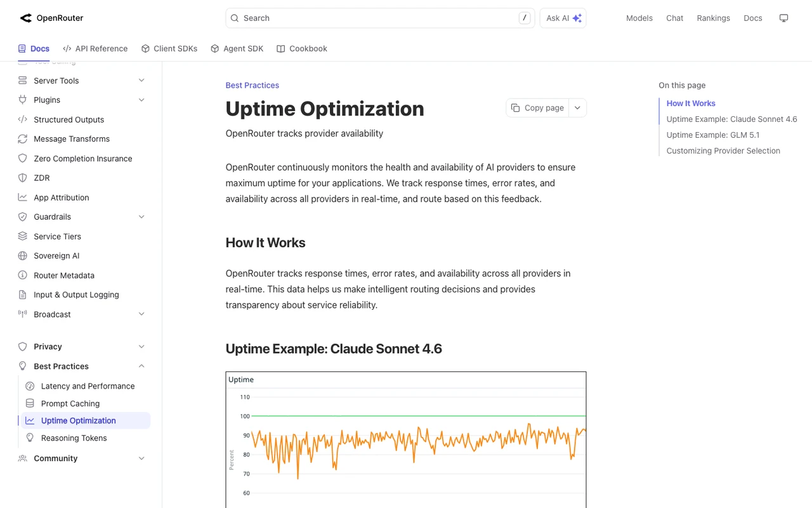Switch to the API Reference tab
The width and height of the screenshot is (812, 508).
pos(95,48)
